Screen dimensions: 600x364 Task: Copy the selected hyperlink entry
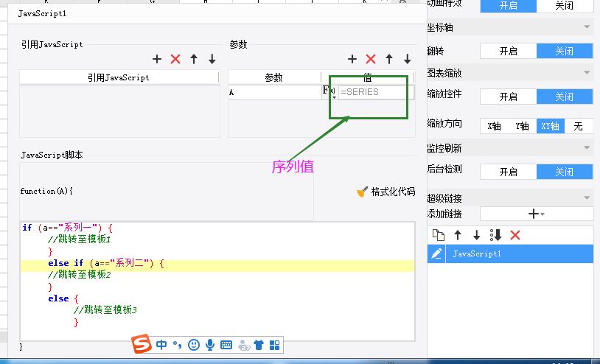tap(438, 235)
